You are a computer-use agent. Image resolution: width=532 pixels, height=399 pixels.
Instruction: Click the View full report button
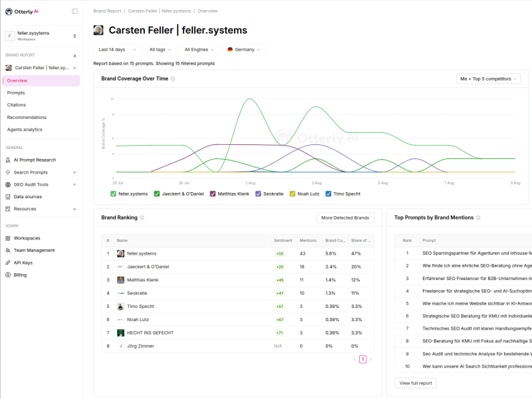pos(416,383)
